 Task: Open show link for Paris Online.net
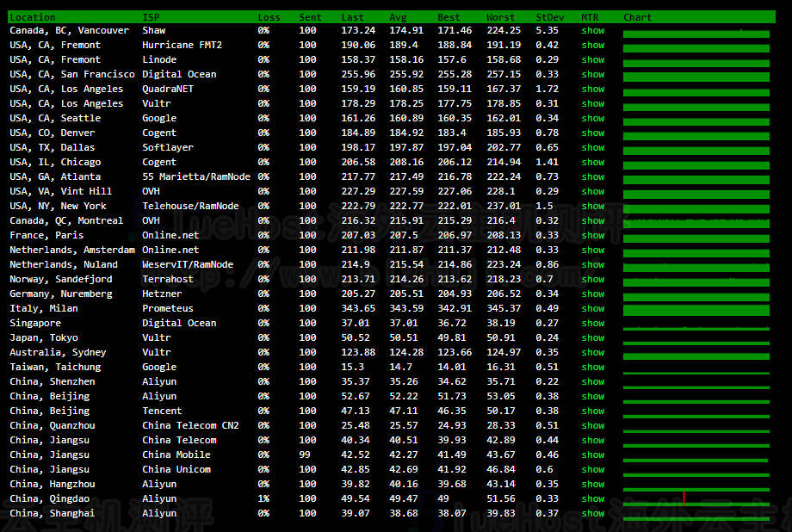[x=592, y=235]
